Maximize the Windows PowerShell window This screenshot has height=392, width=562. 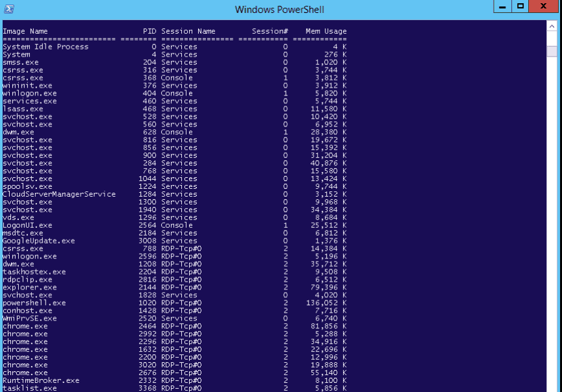520,6
